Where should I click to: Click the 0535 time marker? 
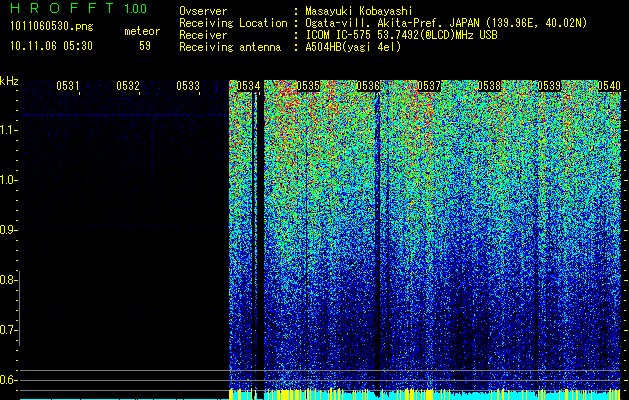click(x=308, y=86)
